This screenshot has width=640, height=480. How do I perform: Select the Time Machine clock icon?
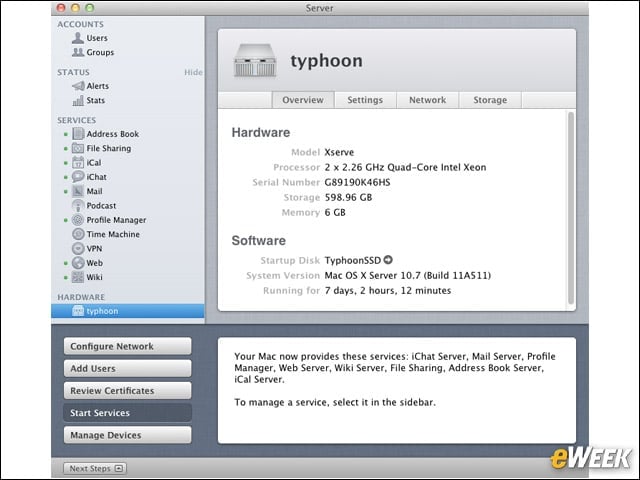point(78,234)
